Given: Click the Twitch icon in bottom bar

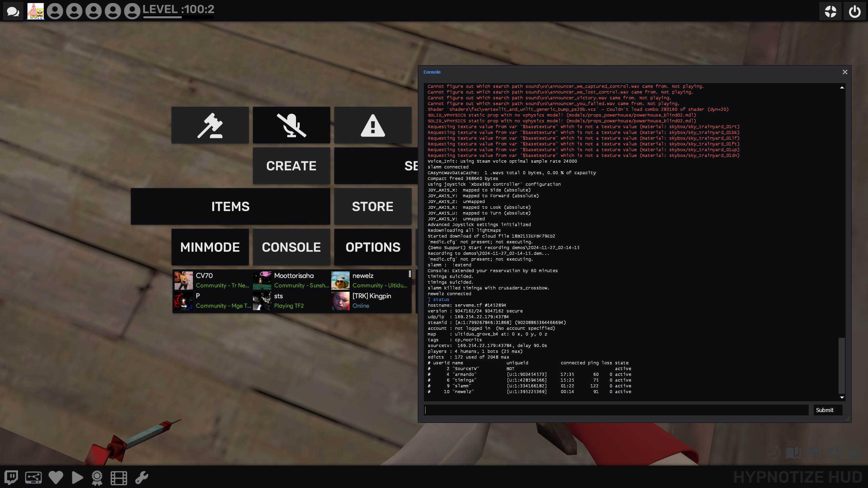Looking at the screenshot, I should pyautogui.click(x=11, y=477).
